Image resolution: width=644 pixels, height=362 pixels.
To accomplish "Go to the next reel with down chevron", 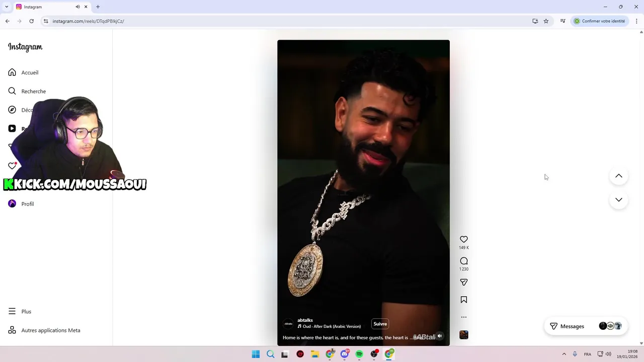I will tap(619, 200).
